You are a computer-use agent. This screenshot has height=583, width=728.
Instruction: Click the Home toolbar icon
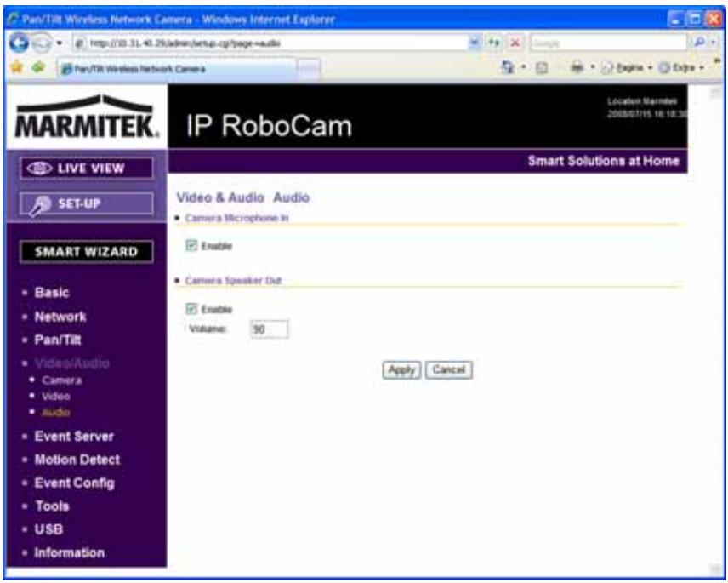(x=508, y=68)
